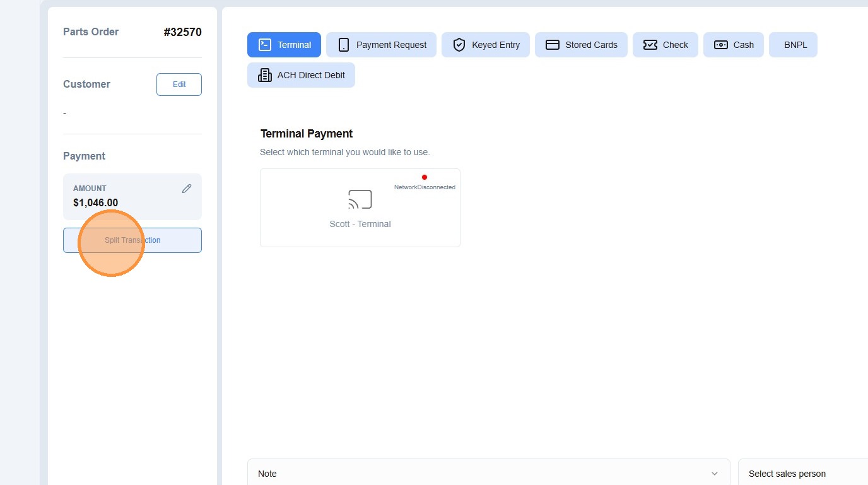This screenshot has height=485, width=868.
Task: Select the Scott - Terminal card
Action: coord(360,207)
